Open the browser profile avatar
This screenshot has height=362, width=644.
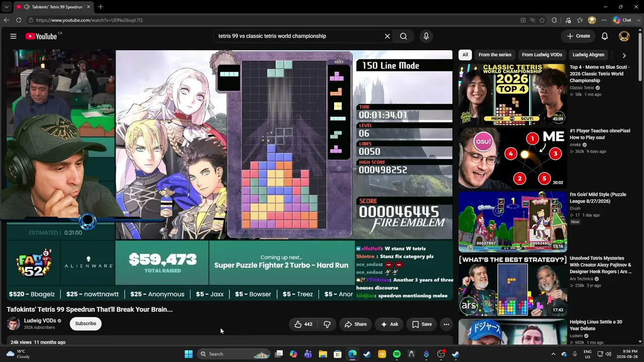pyautogui.click(x=592, y=20)
